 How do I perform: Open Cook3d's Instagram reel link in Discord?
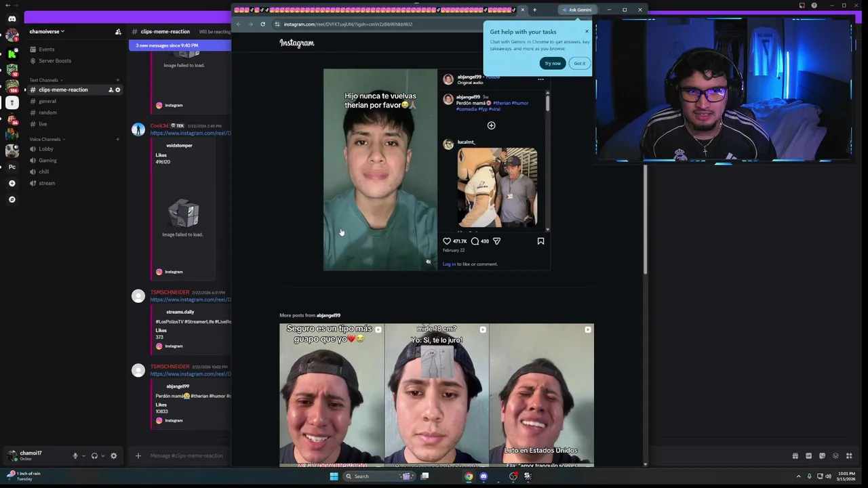(191, 133)
